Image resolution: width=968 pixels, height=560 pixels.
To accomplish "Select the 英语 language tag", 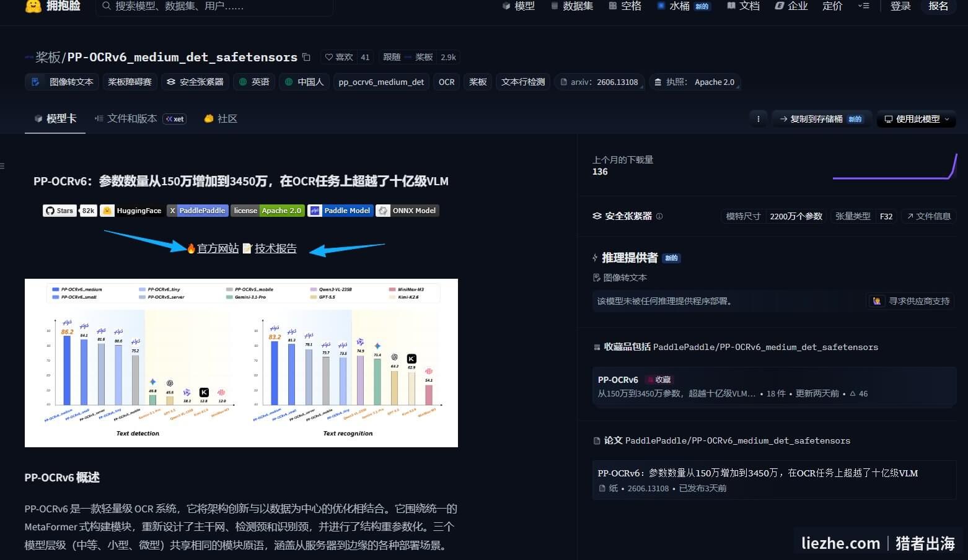I will coord(254,82).
